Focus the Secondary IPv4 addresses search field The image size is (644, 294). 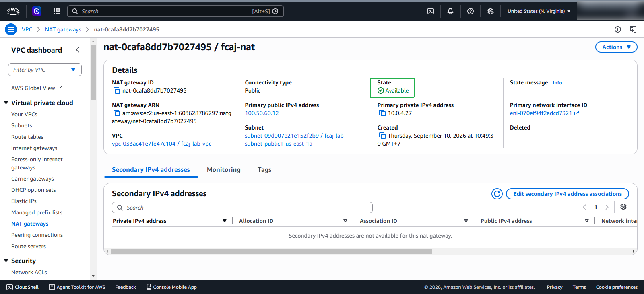tap(242, 208)
